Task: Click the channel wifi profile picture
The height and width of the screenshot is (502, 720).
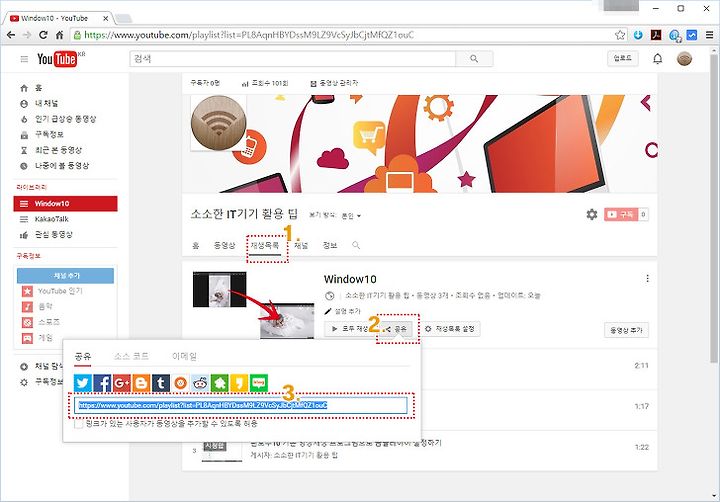Action: 219,123
